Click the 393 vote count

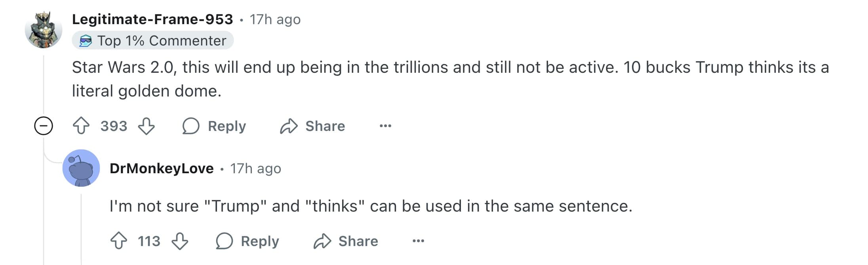point(114,126)
